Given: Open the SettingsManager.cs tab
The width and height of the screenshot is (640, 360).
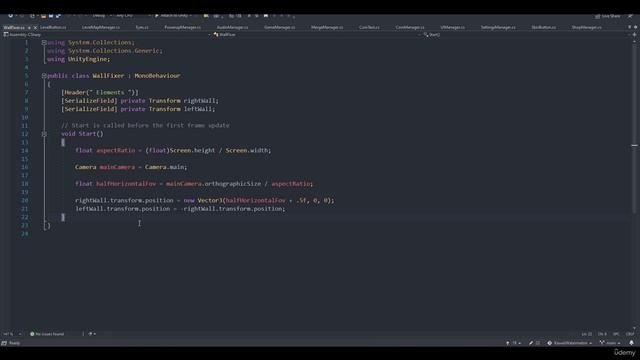Looking at the screenshot, I should pyautogui.click(x=498, y=27).
